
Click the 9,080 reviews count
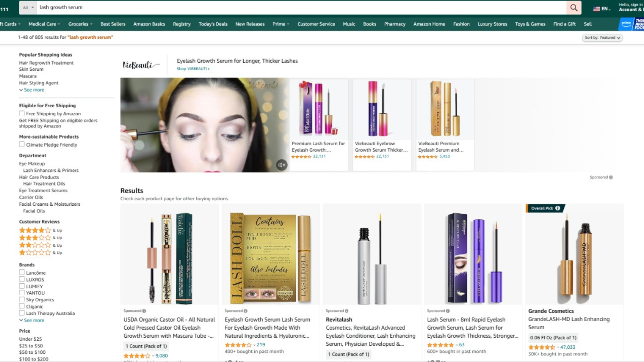coord(162,356)
